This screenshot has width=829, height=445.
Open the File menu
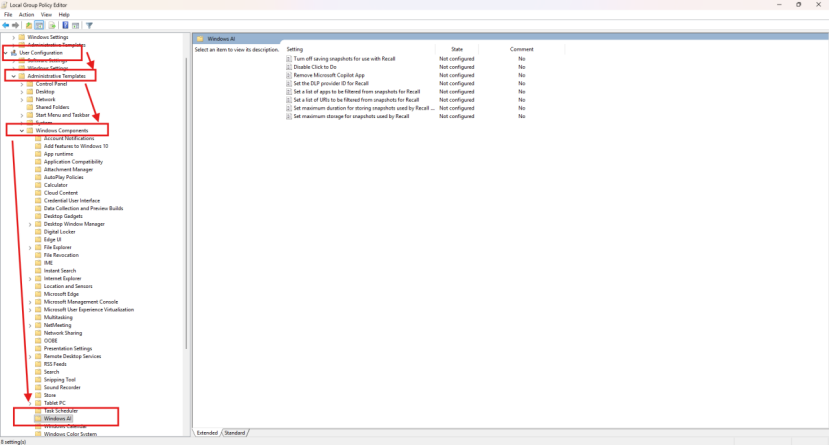[x=8, y=15]
